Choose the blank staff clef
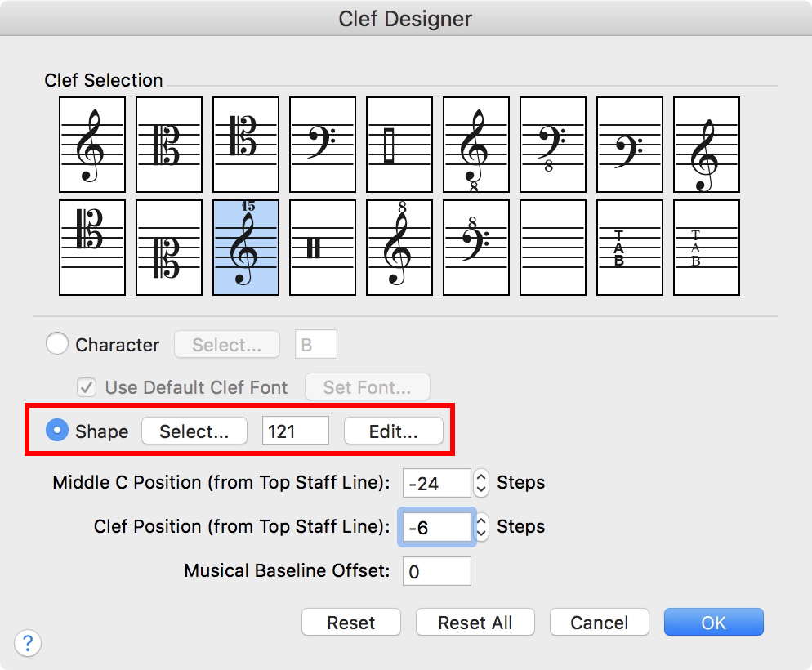 (x=552, y=248)
